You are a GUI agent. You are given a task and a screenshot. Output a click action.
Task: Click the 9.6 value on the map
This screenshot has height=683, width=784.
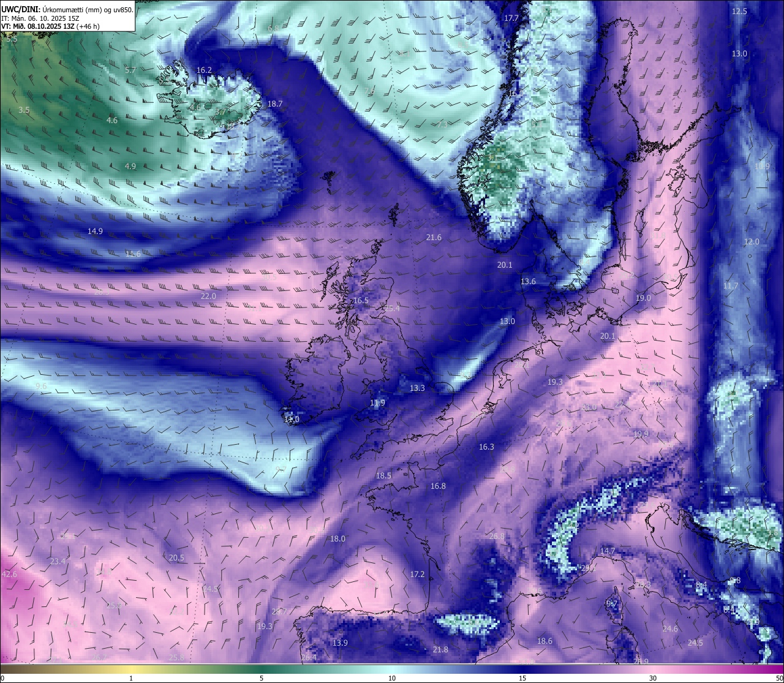[41, 386]
